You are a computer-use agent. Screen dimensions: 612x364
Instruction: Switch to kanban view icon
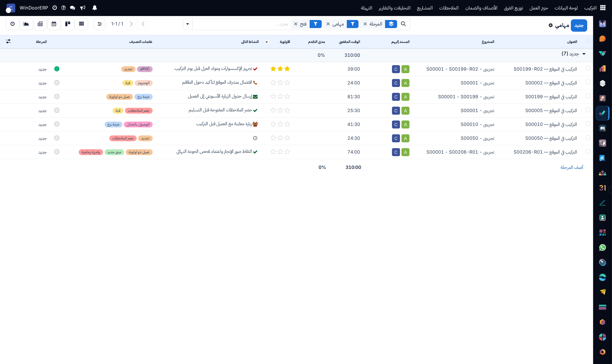point(68,24)
